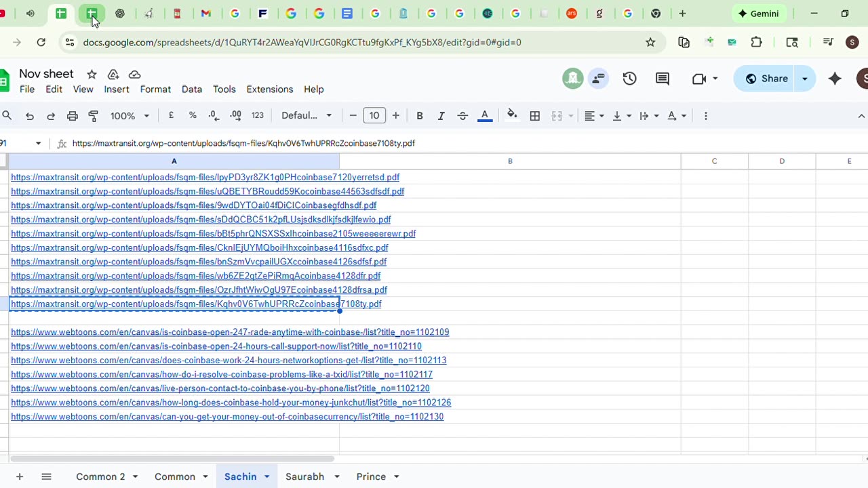Image resolution: width=868 pixels, height=488 pixels.
Task: Move the document using the folder icon
Action: [113, 74]
